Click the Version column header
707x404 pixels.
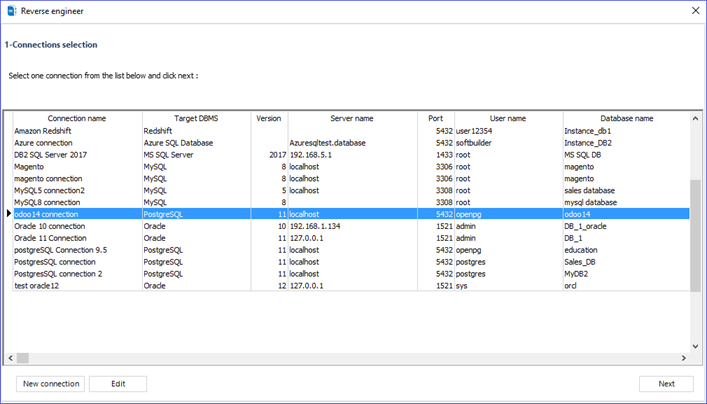[x=269, y=119]
